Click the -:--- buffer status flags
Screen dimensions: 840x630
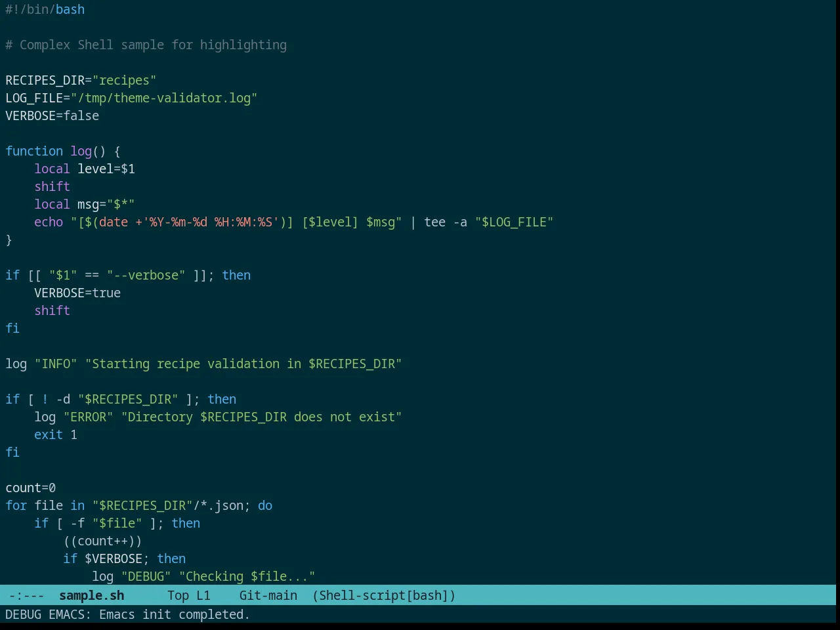pyautogui.click(x=27, y=595)
